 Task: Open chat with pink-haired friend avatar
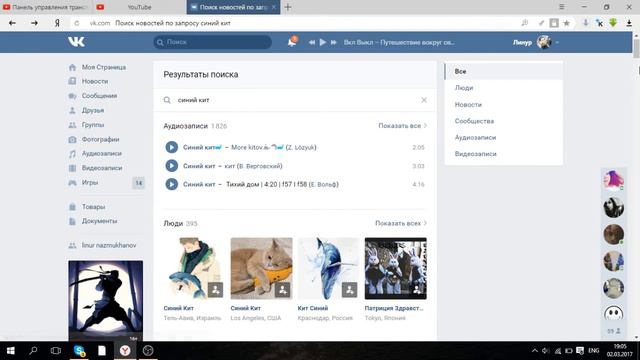(x=613, y=180)
